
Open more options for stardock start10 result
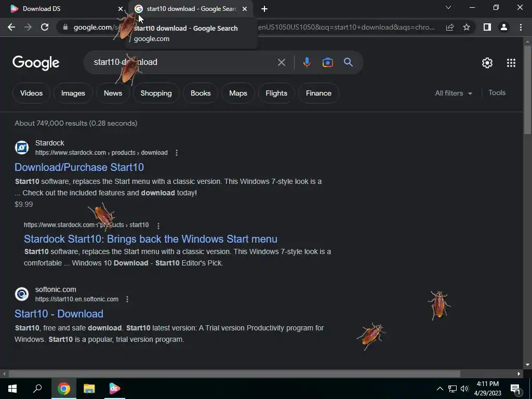158,225
